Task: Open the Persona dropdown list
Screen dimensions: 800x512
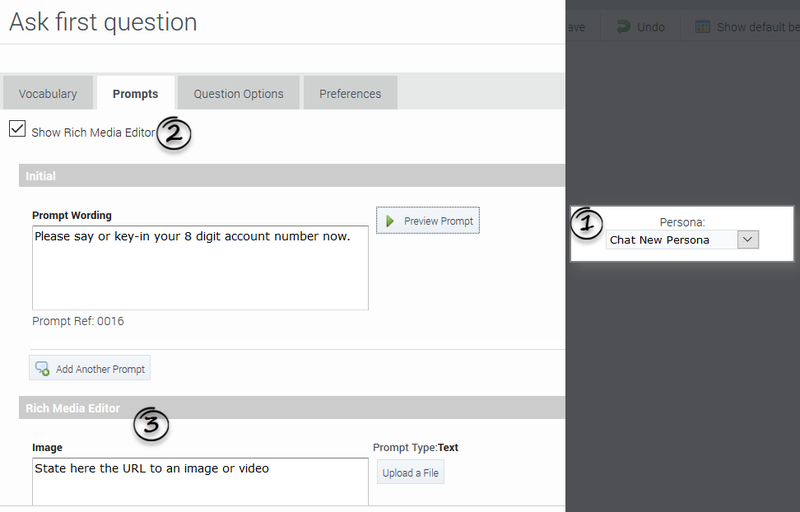Action: tap(748, 240)
